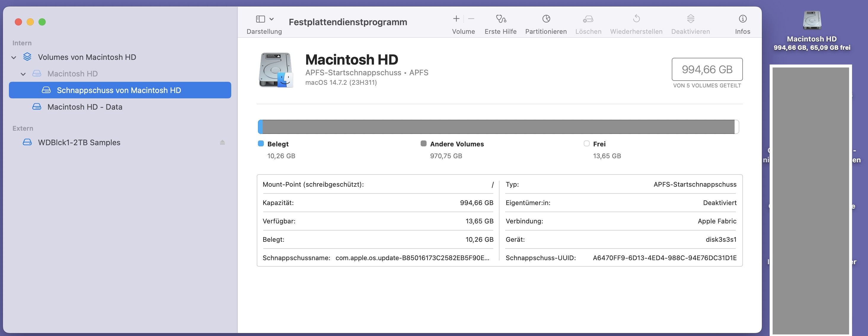This screenshot has width=868, height=336.
Task: Click the blue Belegt legend swatch
Action: tap(261, 144)
